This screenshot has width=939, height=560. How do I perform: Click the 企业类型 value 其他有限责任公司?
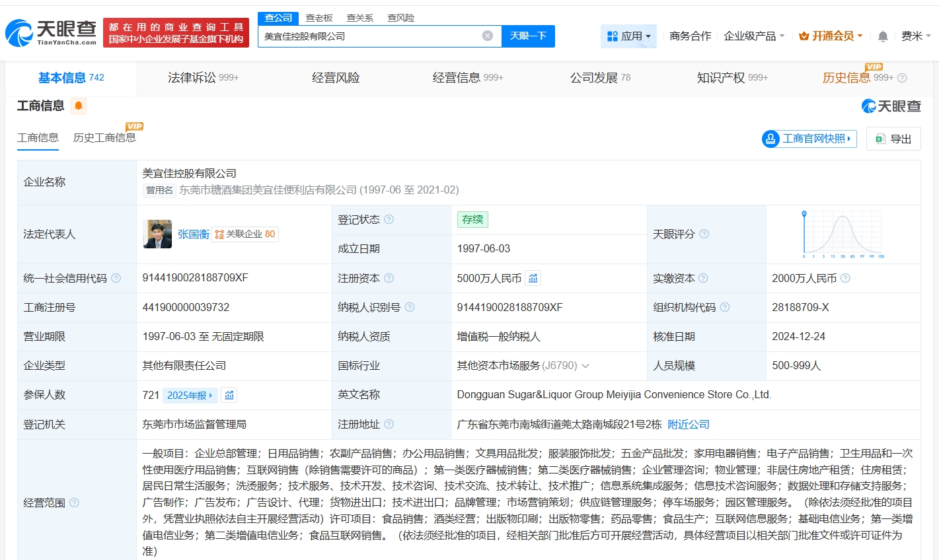click(184, 366)
